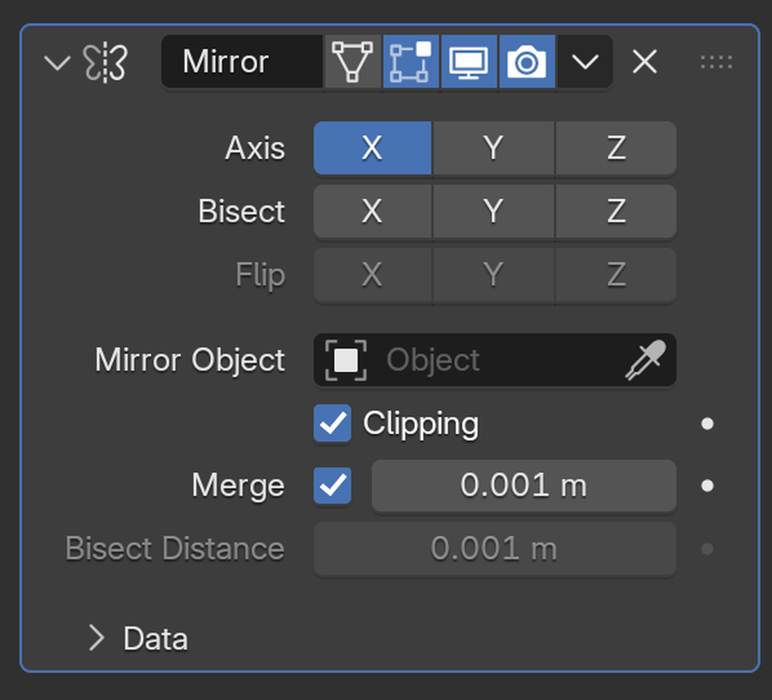Toggle Flip Y

493,274
